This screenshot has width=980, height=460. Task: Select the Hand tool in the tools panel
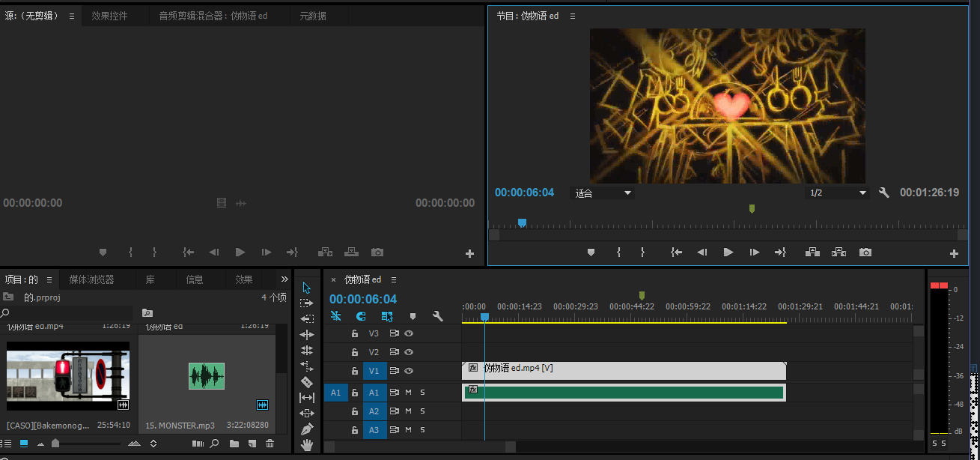click(x=306, y=445)
